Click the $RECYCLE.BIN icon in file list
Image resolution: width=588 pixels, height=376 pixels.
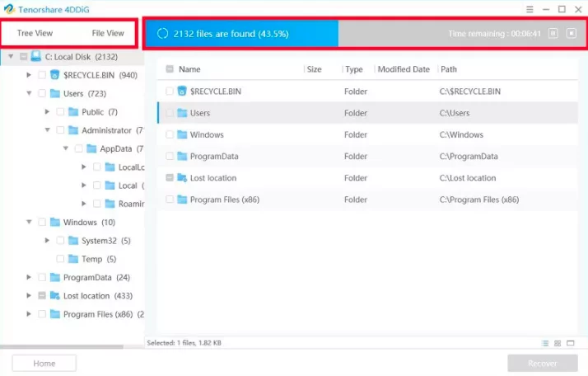182,91
